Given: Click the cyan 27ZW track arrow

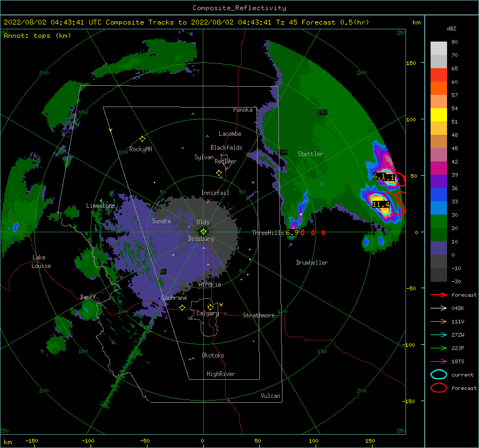Looking at the screenshot, I should click(439, 335).
